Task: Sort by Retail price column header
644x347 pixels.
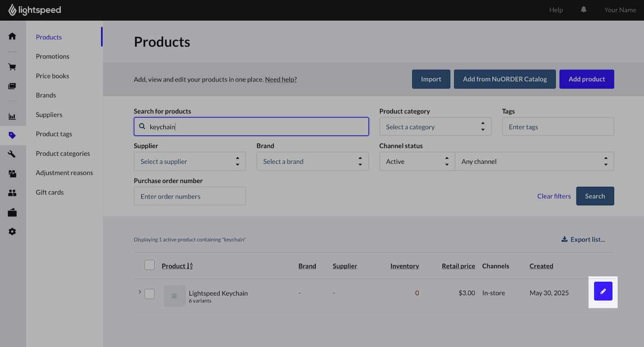Action: pos(458,266)
